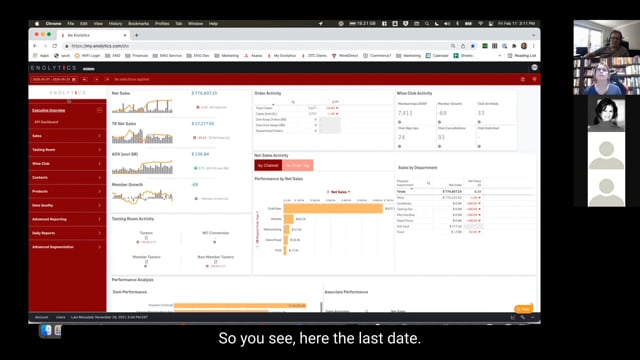Click the Net Sales sparkline chart
The width and height of the screenshot is (640, 360).
pyautogui.click(x=142, y=106)
